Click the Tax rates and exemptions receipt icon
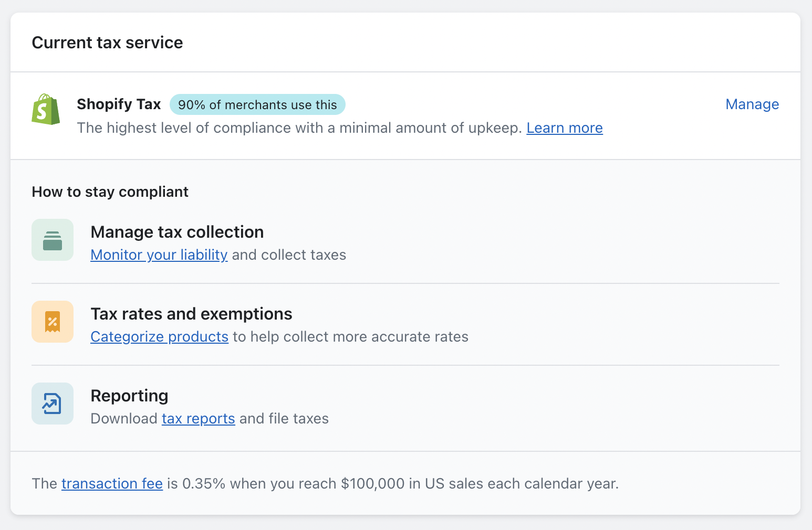812x530 pixels. pos(53,322)
